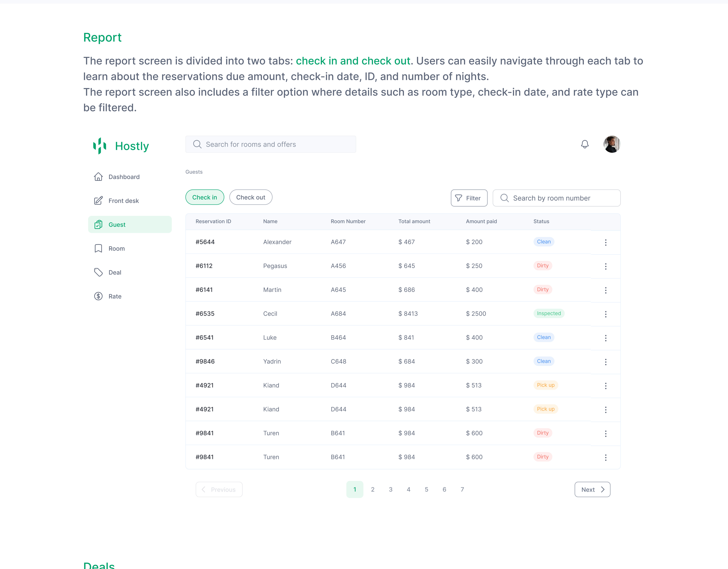Click the Search by room number field
728x569 pixels.
pyautogui.click(x=557, y=198)
